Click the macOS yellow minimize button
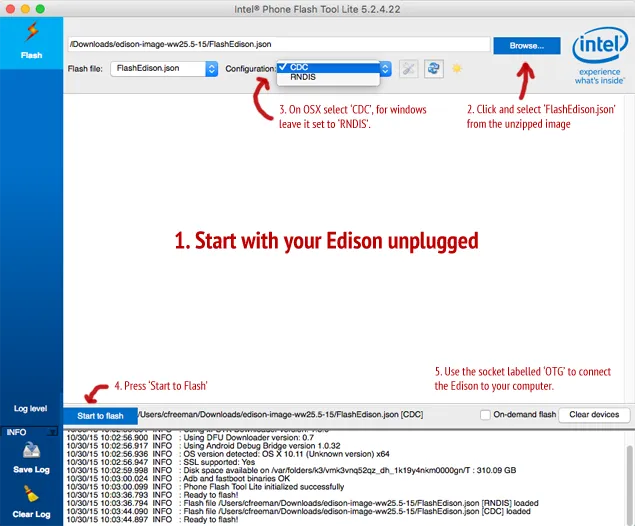This screenshot has width=635, height=526. [x=25, y=9]
